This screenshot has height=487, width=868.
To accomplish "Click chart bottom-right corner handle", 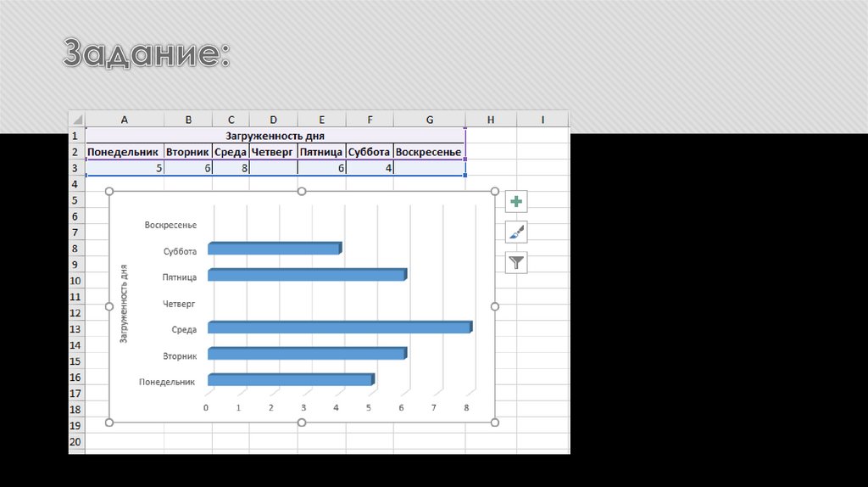I will 495,423.
